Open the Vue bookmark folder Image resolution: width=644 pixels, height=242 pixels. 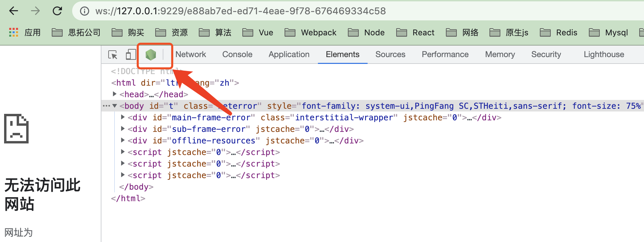(x=258, y=32)
